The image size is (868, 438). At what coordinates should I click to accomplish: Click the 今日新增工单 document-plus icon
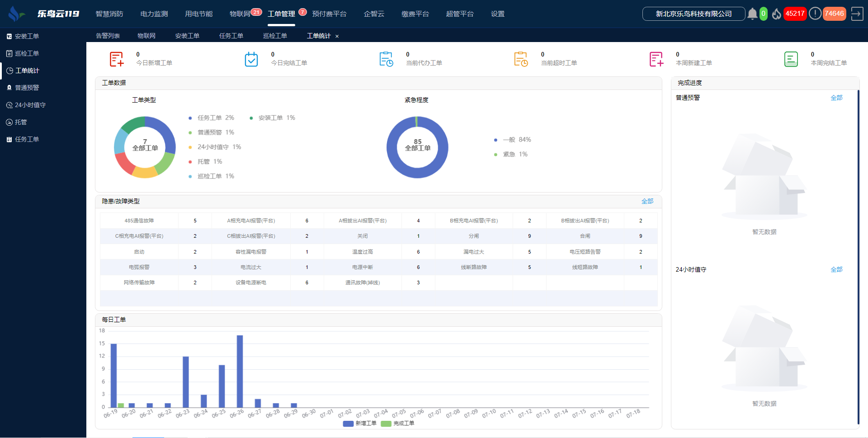coord(117,59)
